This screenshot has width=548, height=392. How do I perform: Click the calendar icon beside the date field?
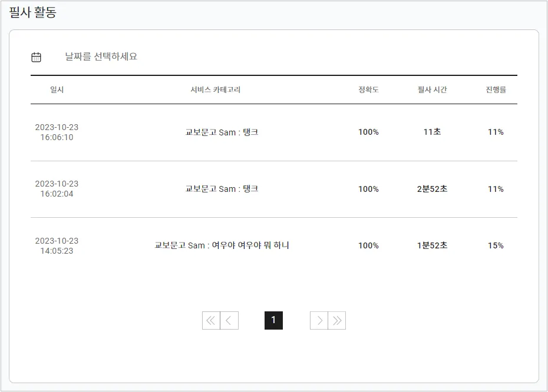[x=36, y=57]
